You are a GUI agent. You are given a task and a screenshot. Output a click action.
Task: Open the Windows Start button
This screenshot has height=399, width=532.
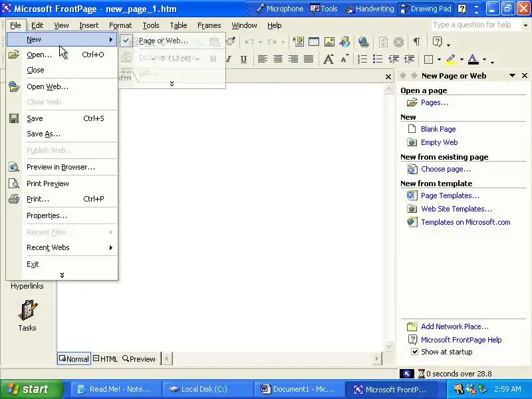[32, 389]
